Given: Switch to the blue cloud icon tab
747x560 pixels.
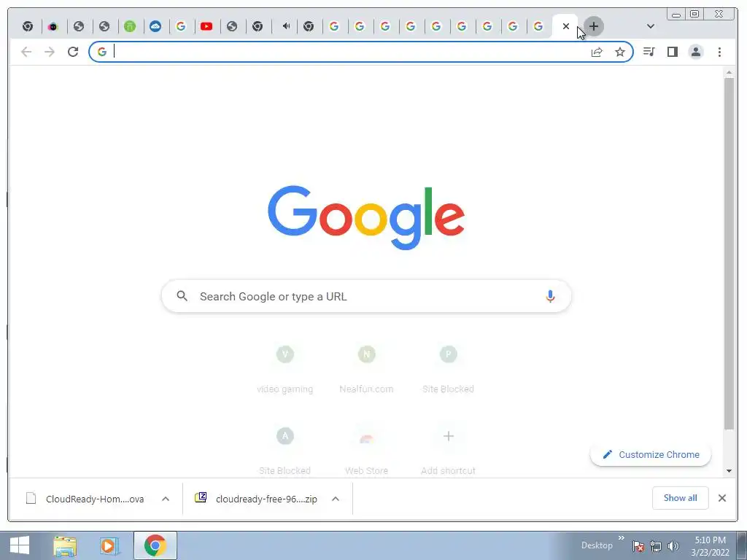Looking at the screenshot, I should (155, 26).
